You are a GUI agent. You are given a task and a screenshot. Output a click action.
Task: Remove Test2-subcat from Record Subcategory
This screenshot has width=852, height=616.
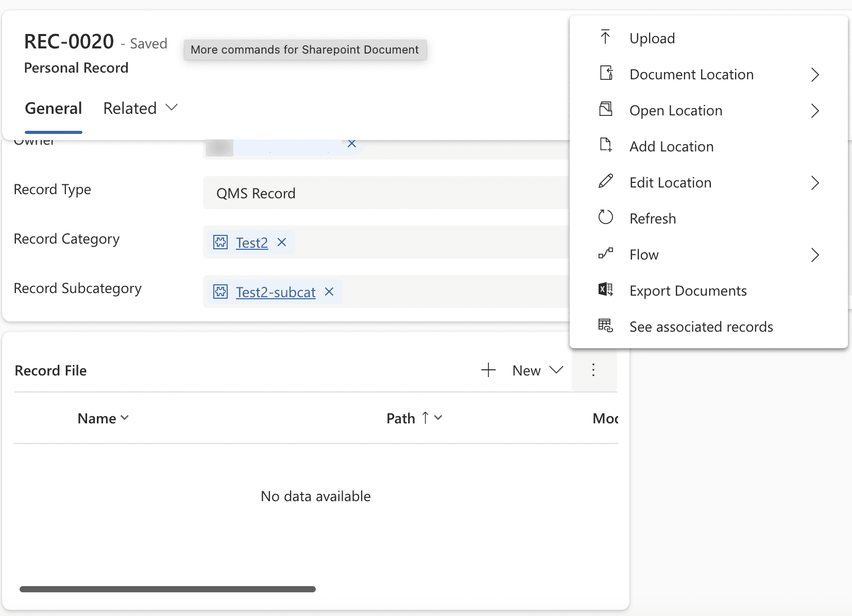pos(329,292)
